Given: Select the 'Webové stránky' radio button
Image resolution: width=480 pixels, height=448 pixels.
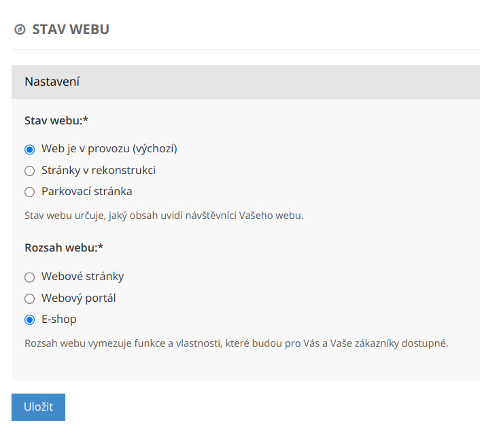Looking at the screenshot, I should pos(29,277).
